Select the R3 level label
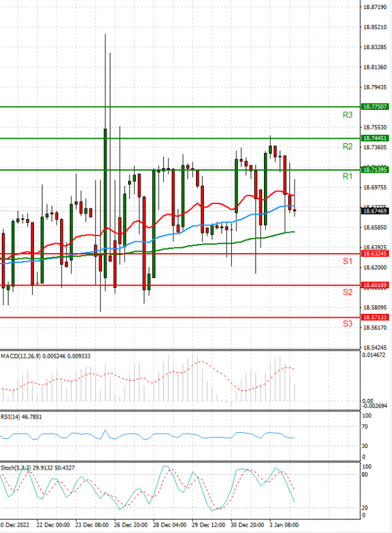This screenshot has height=533, width=392. (x=348, y=115)
